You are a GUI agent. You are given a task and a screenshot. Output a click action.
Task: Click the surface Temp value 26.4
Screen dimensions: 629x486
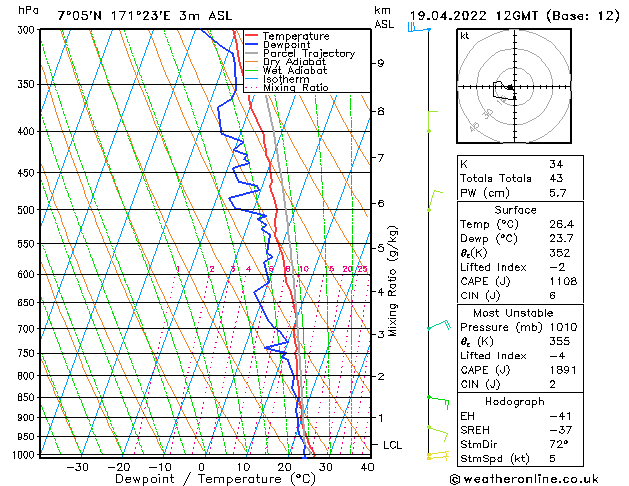[562, 224]
